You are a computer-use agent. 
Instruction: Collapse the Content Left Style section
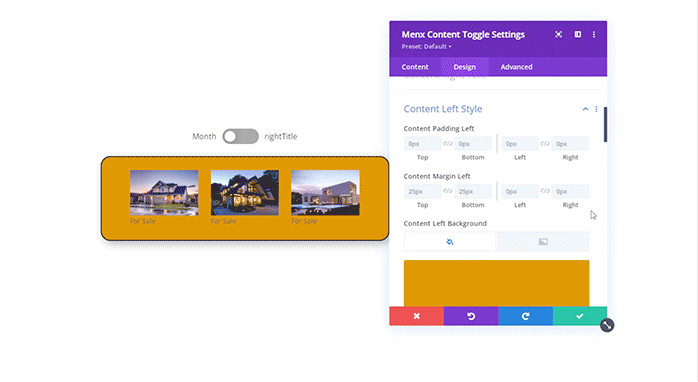click(585, 109)
